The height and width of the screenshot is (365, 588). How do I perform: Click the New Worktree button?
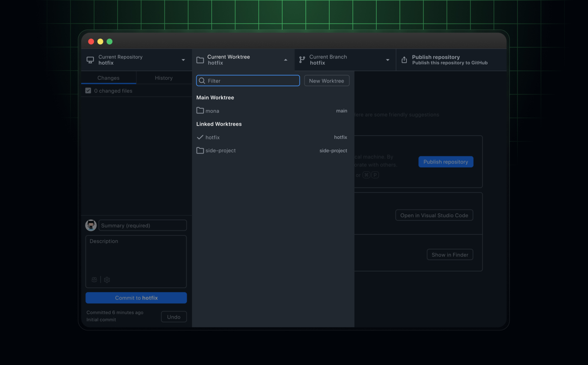point(327,81)
